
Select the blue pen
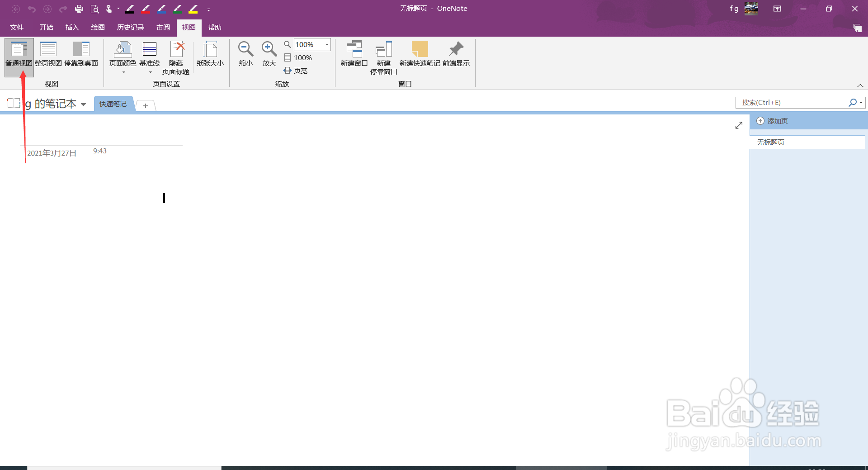(162, 9)
